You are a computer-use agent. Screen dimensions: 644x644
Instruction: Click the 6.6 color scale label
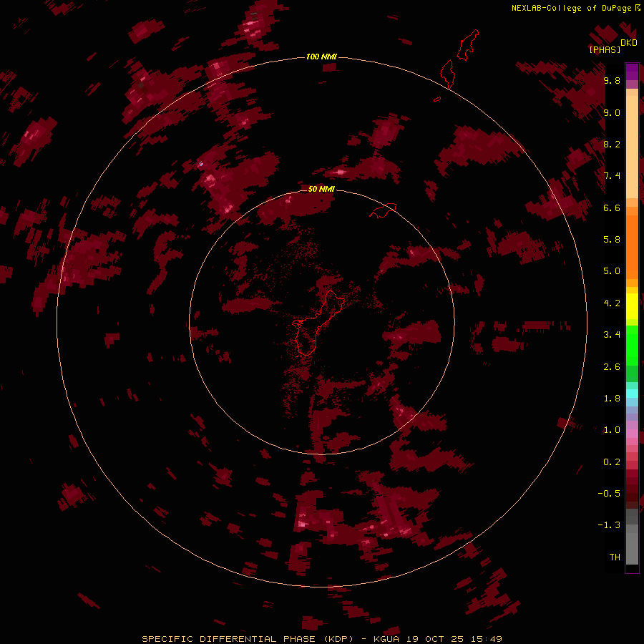tap(612, 208)
